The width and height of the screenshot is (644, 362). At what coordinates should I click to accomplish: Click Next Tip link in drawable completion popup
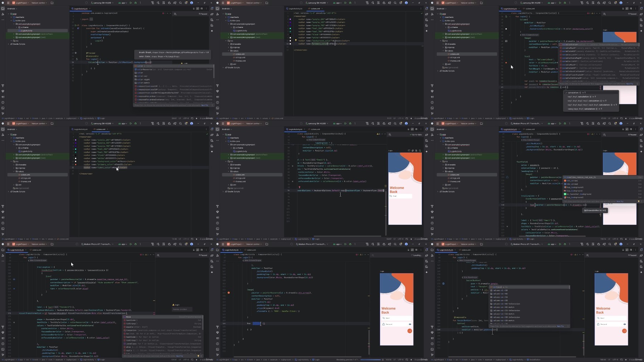(620, 201)
